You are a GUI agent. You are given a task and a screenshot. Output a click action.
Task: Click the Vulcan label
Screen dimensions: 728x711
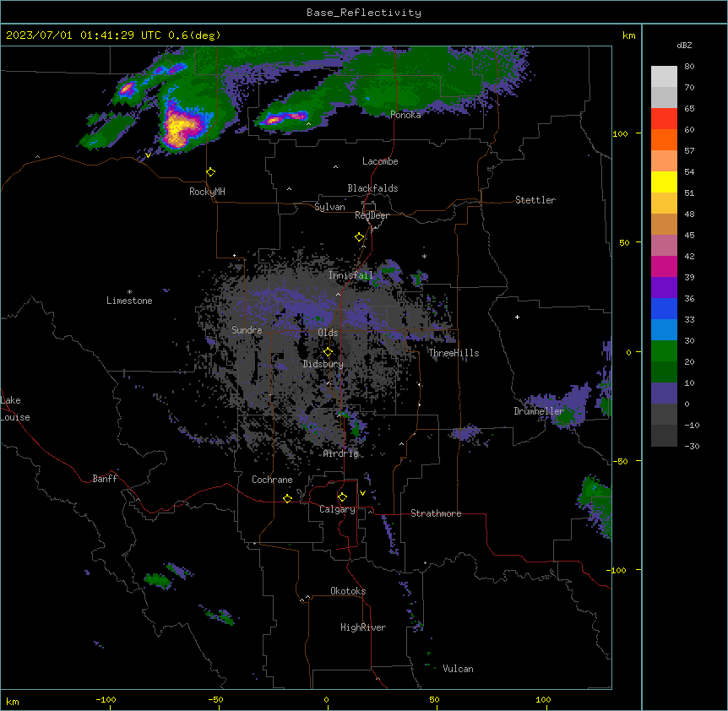[x=459, y=669]
